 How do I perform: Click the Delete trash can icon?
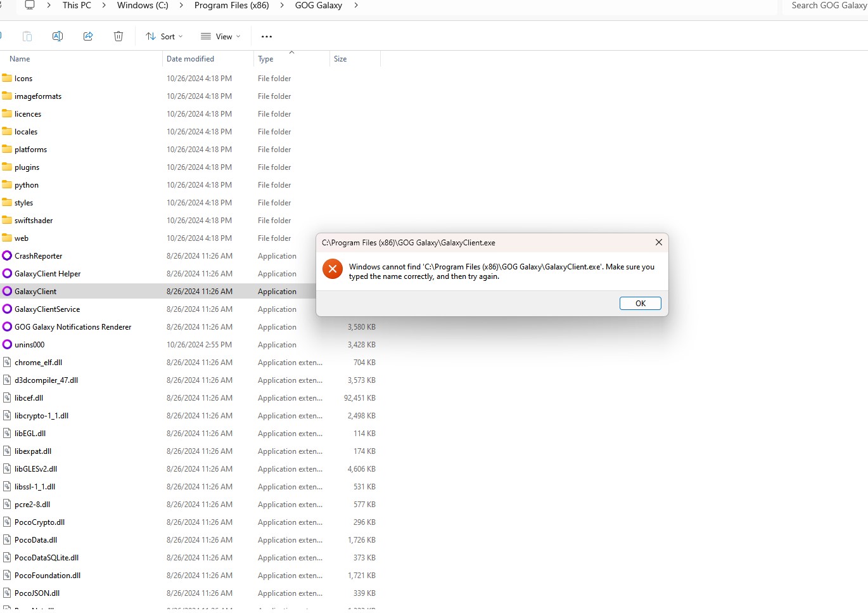click(x=118, y=36)
